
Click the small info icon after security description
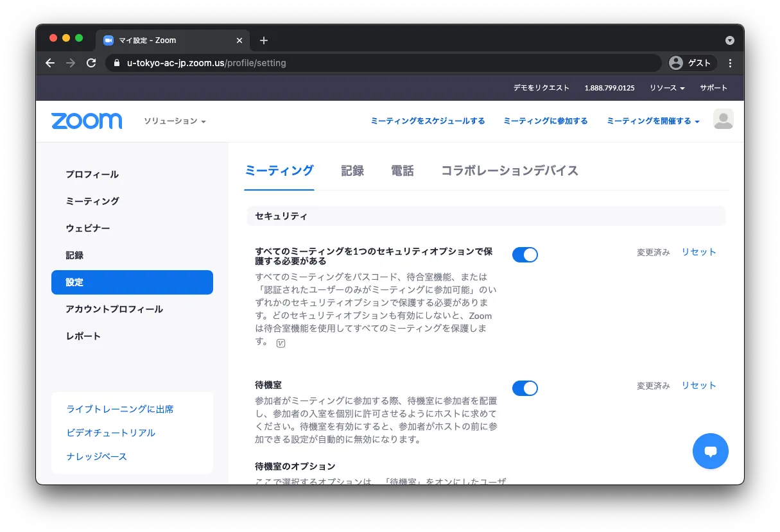click(x=281, y=343)
